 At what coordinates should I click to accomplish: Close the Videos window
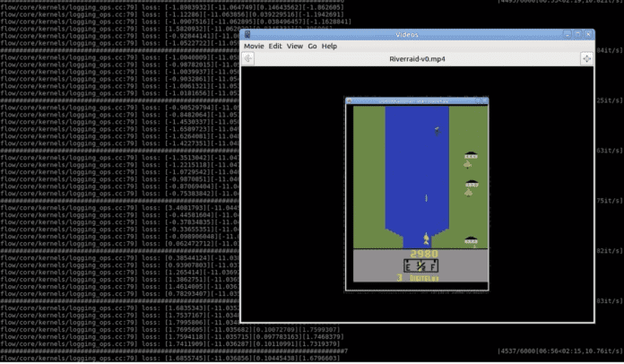coord(586,34)
